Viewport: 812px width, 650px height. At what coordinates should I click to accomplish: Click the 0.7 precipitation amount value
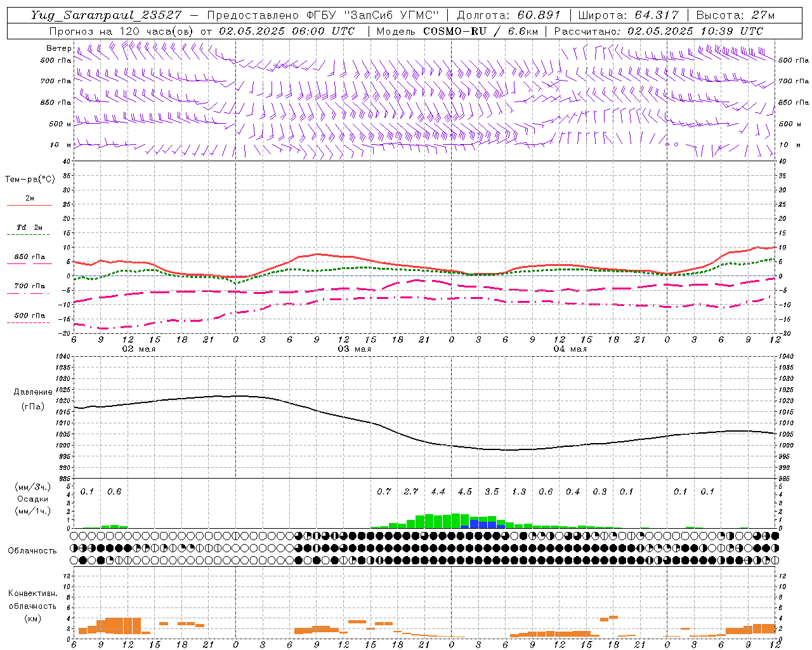384,491
